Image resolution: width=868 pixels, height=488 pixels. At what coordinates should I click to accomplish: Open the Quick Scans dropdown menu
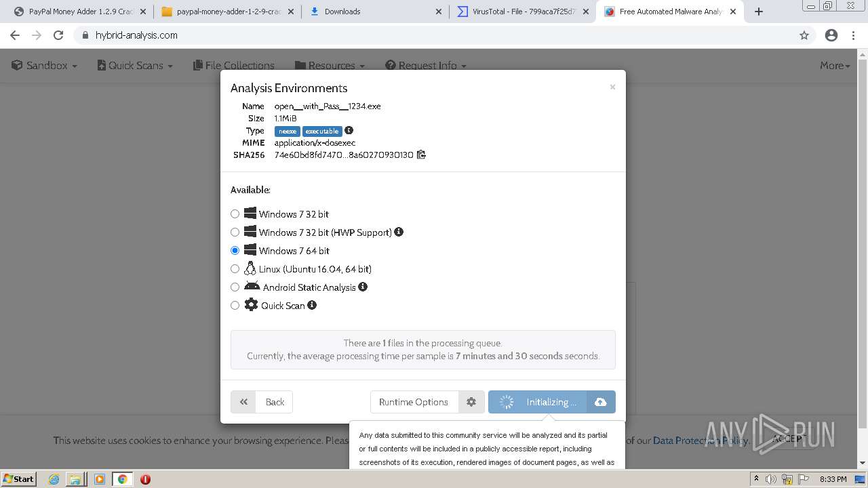click(x=135, y=65)
